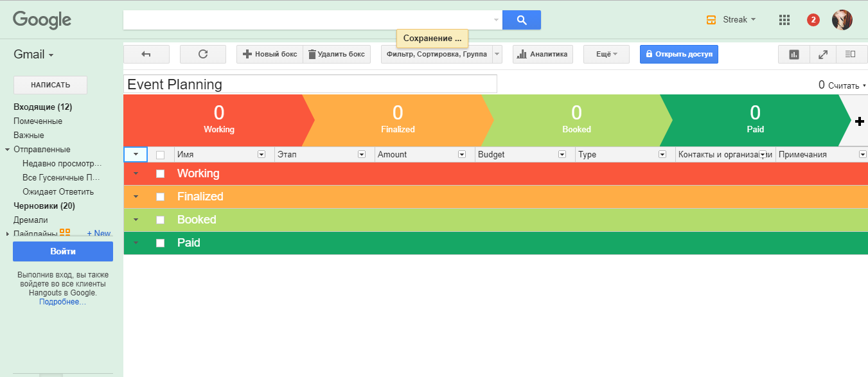868x377 pixels.
Task: Collapse the Booked group row
Action: point(136,220)
